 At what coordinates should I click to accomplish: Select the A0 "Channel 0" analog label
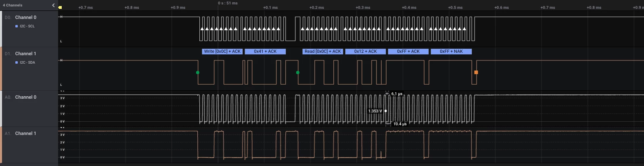point(26,97)
